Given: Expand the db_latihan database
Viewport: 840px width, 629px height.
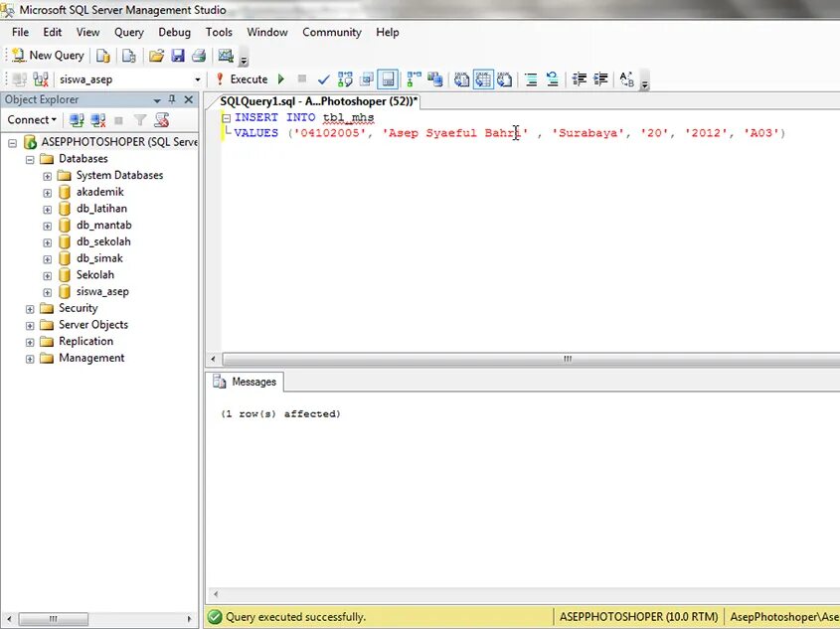Looking at the screenshot, I should [47, 210].
